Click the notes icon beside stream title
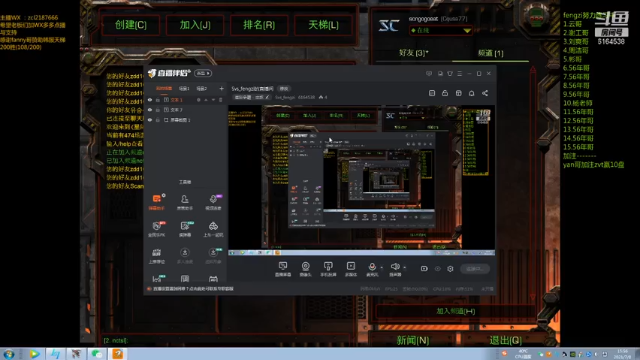The width and height of the screenshot is (640, 360). pos(432,93)
